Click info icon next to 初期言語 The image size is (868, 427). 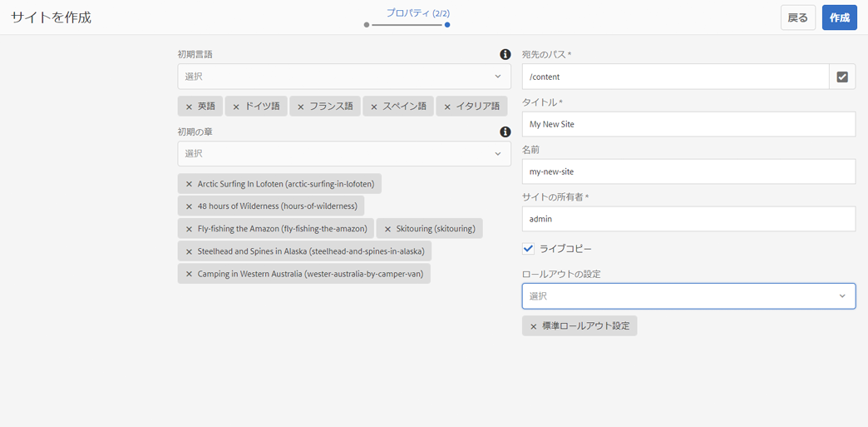[505, 55]
